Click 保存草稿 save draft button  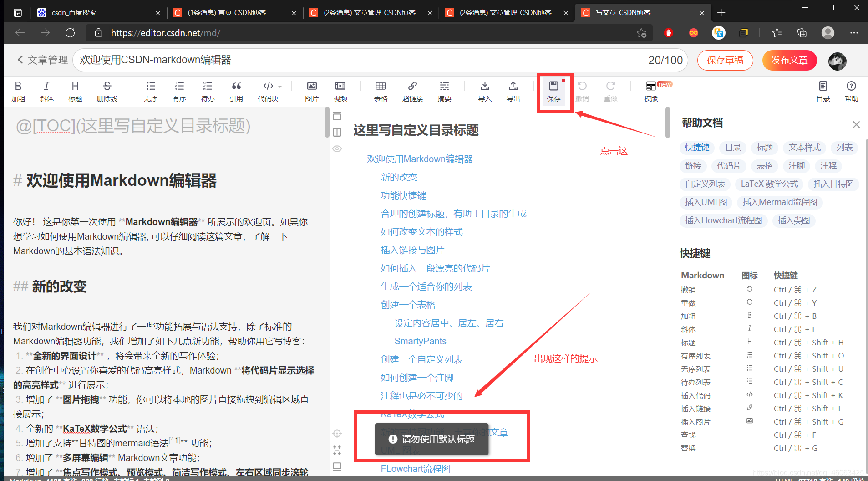(725, 60)
